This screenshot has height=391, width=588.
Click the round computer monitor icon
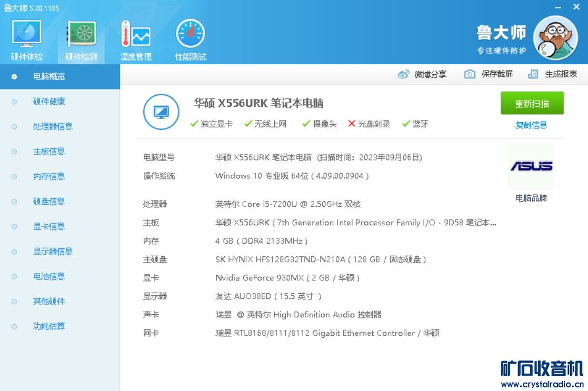[x=161, y=112]
